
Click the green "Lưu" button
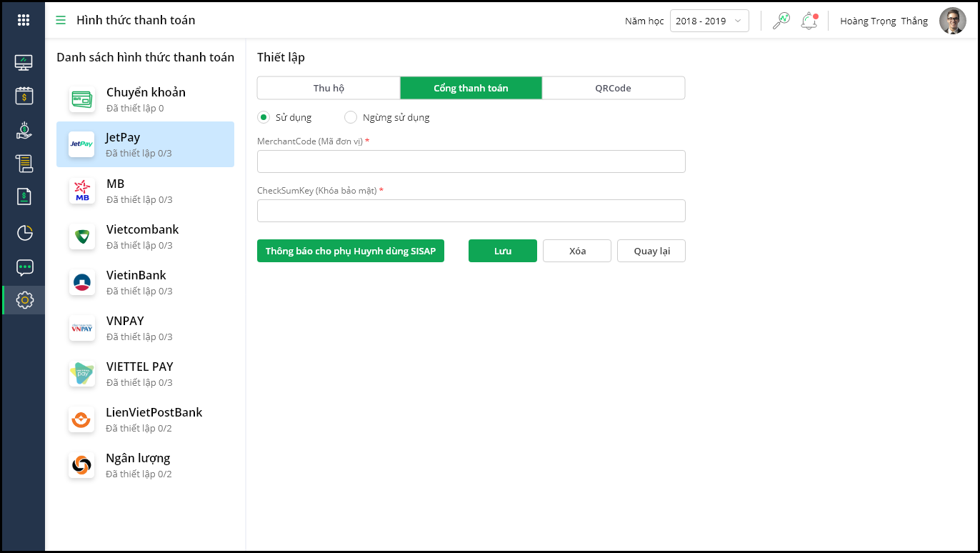pyautogui.click(x=502, y=251)
